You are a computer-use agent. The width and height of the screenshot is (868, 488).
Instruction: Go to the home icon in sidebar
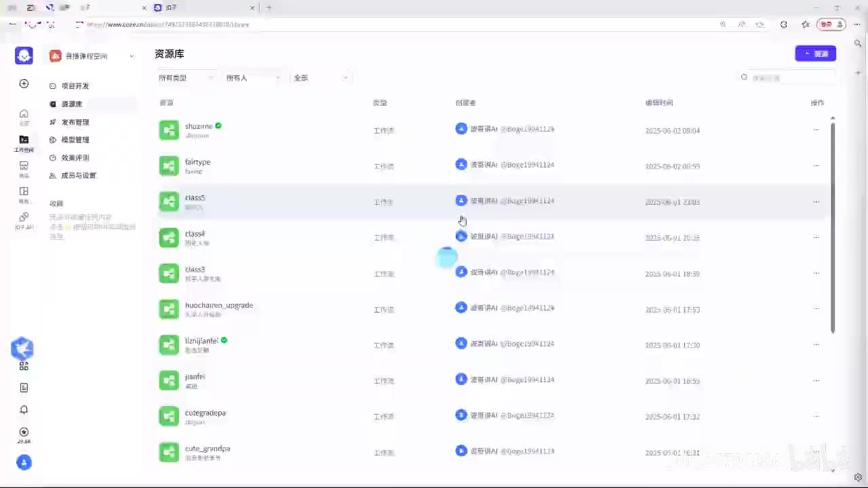(24, 114)
